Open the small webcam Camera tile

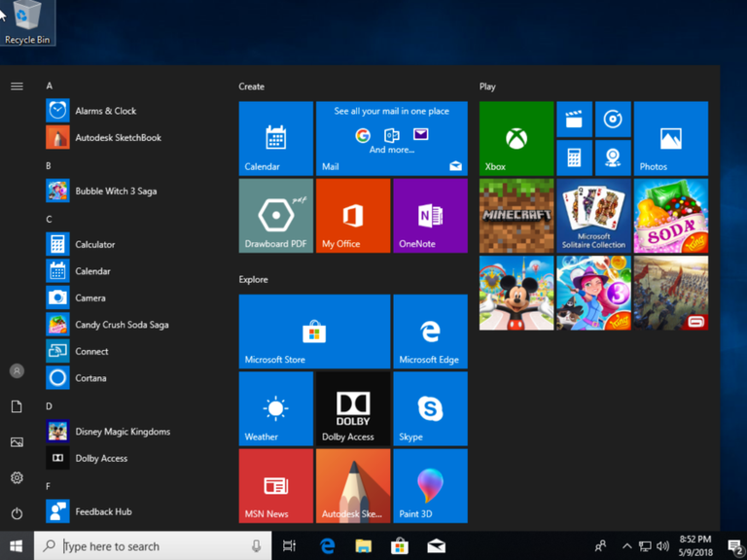[x=613, y=157]
